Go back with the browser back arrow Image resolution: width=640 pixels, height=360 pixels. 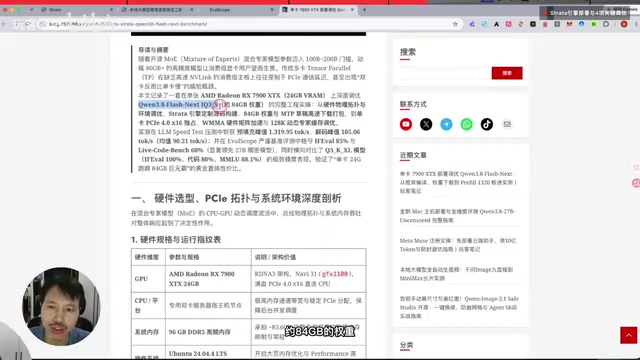click(x=4, y=24)
